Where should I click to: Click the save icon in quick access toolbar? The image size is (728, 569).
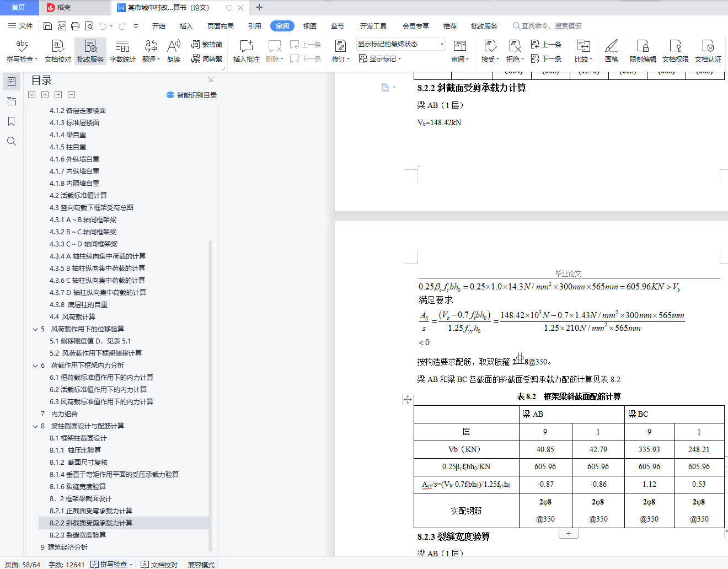(47, 26)
